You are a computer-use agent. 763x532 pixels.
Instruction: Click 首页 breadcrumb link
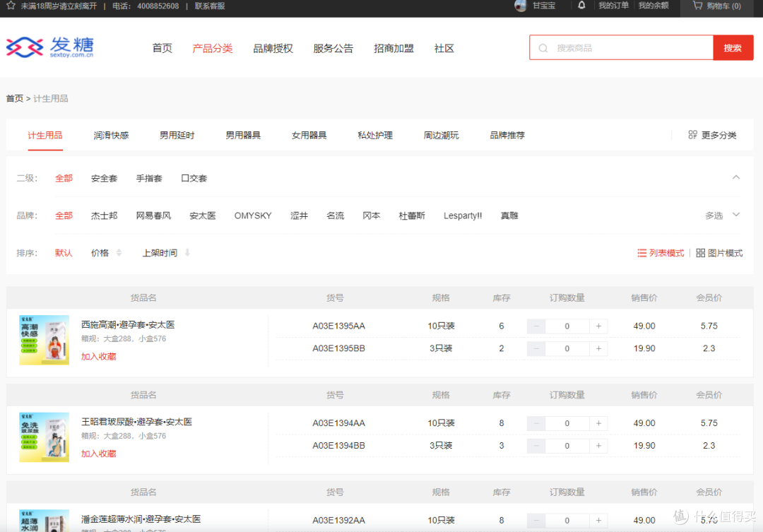[15, 98]
